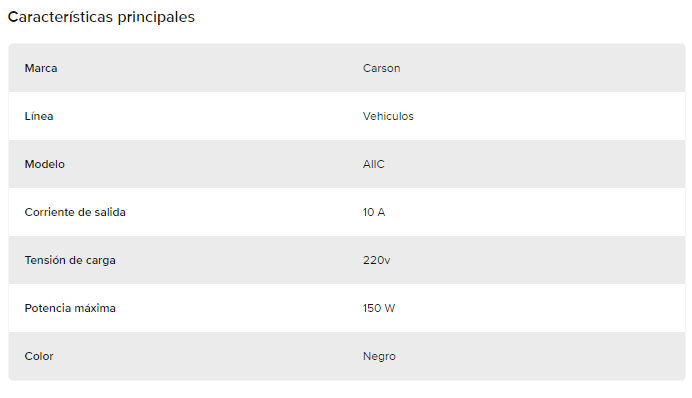Click the 10 A value

(374, 212)
